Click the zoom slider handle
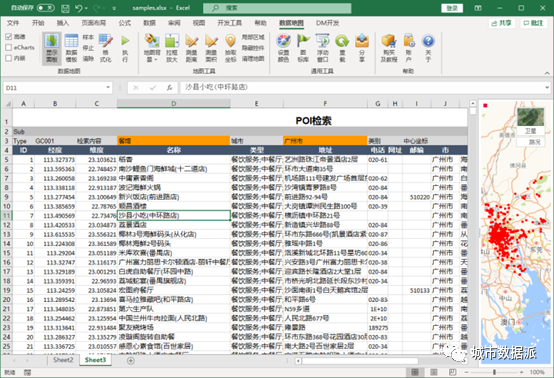Image resolution: width=554 pixels, height=378 pixels. (x=494, y=372)
